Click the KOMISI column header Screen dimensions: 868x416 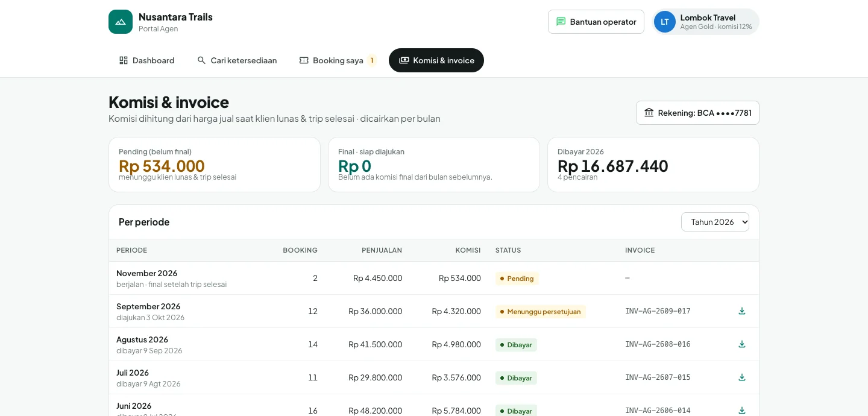[468, 250]
